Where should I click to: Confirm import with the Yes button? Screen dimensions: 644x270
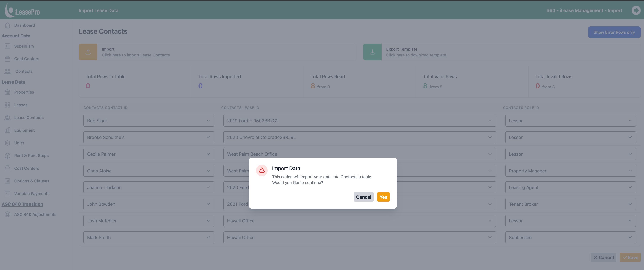point(383,197)
